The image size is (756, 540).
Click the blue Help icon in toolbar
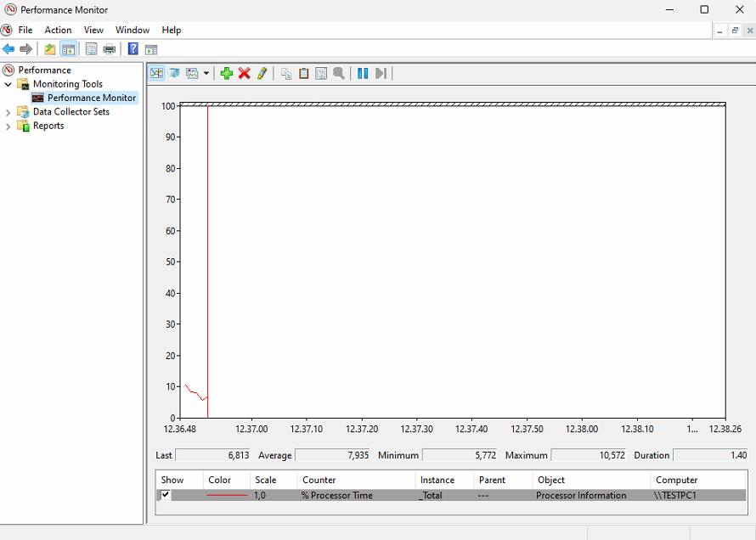tap(133, 49)
